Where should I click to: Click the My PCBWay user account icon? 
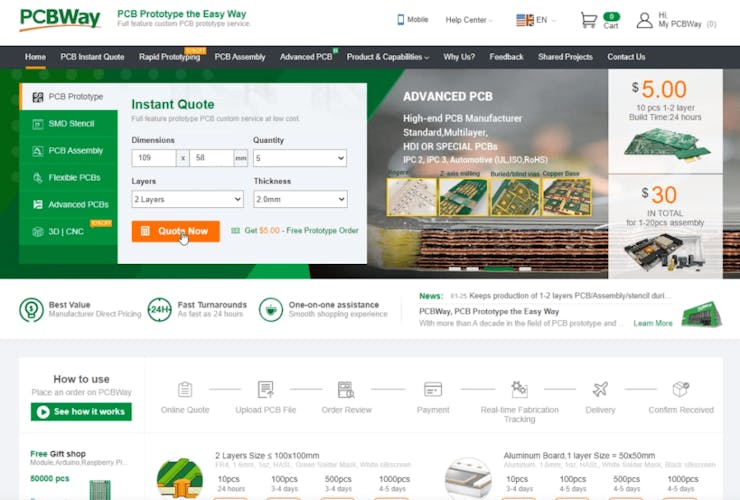point(644,20)
